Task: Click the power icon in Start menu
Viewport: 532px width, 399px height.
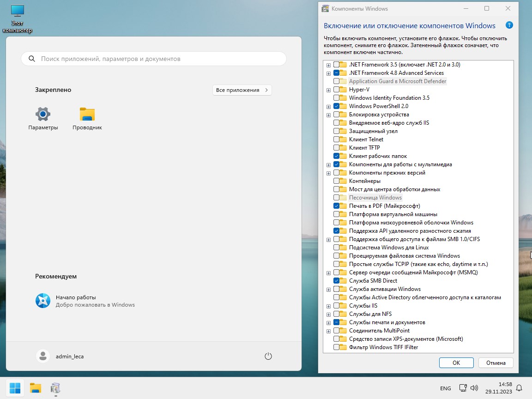Action: coord(268,356)
